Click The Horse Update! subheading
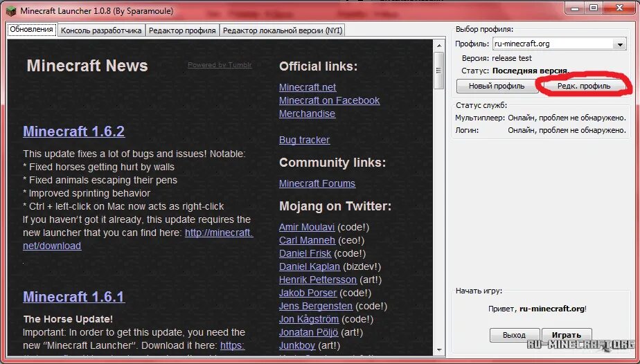This screenshot has height=364, width=640. (x=68, y=319)
